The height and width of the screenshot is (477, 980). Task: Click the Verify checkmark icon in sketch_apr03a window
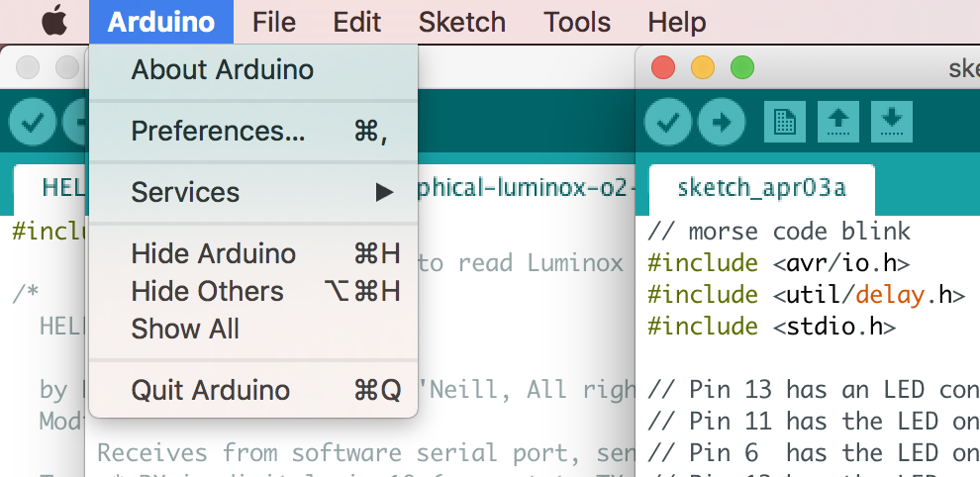[x=668, y=122]
